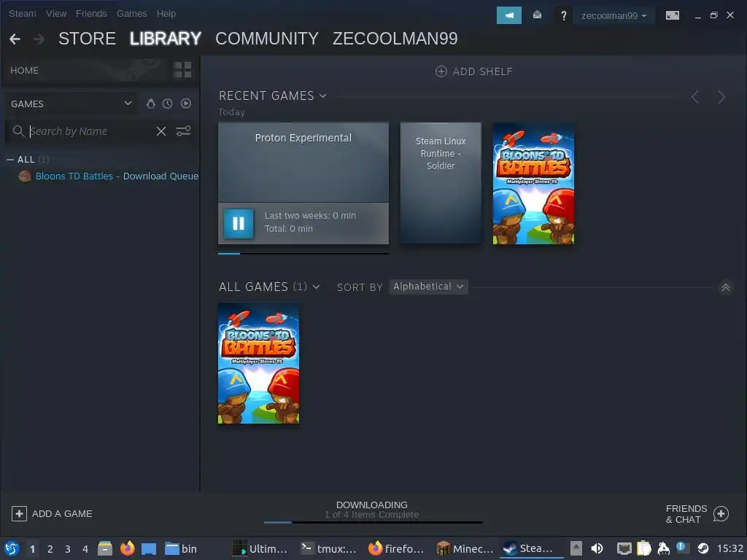Go to the COMMUNITY tab

click(267, 39)
